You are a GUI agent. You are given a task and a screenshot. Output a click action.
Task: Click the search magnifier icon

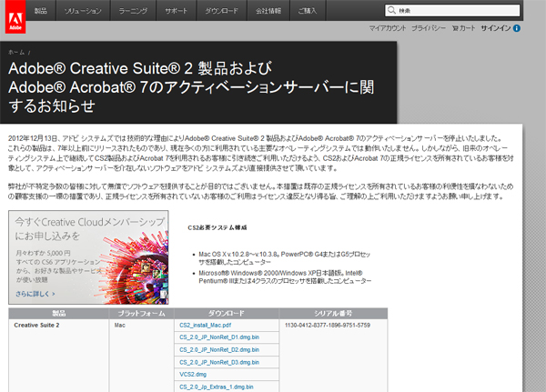pos(391,10)
